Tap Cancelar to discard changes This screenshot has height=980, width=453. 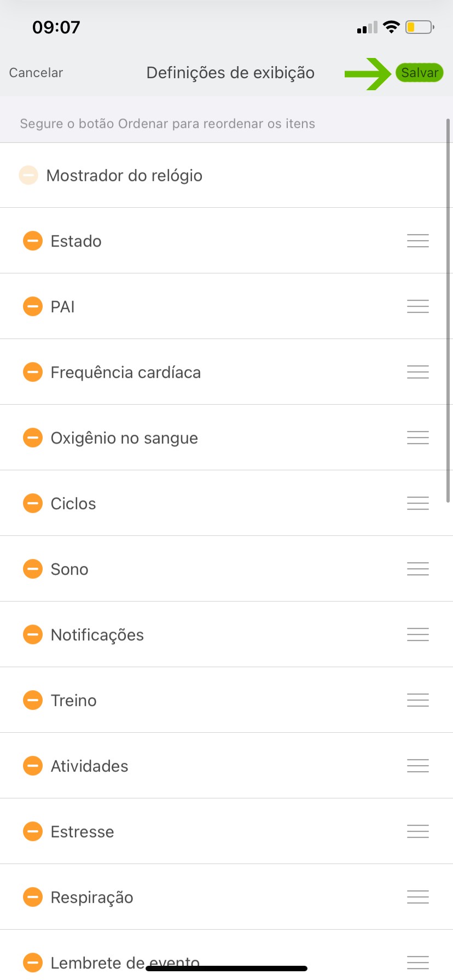point(36,73)
